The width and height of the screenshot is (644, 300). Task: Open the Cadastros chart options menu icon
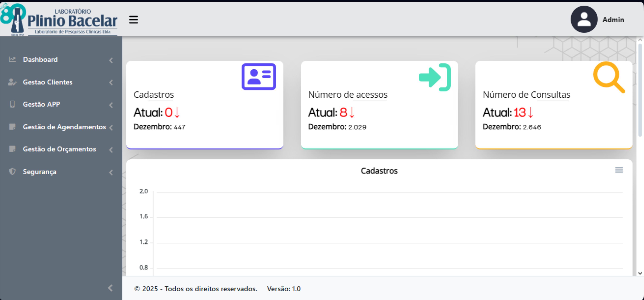(619, 170)
